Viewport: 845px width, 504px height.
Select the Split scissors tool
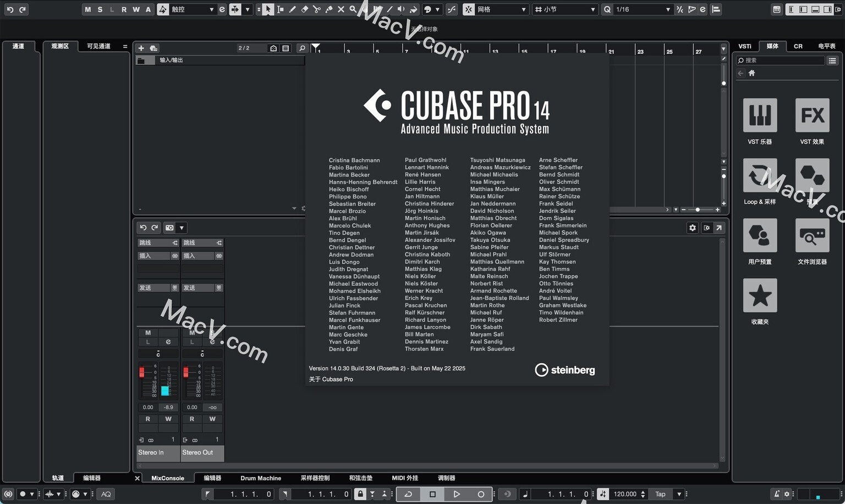point(317,9)
